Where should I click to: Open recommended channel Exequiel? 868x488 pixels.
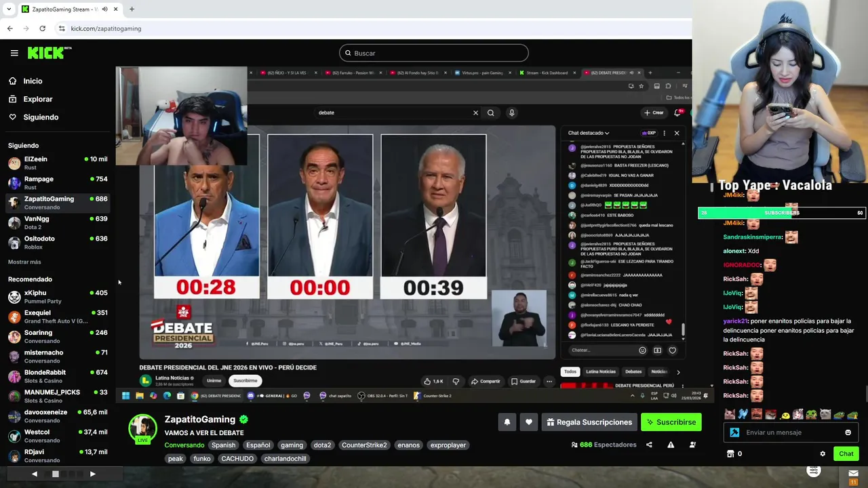click(x=58, y=317)
